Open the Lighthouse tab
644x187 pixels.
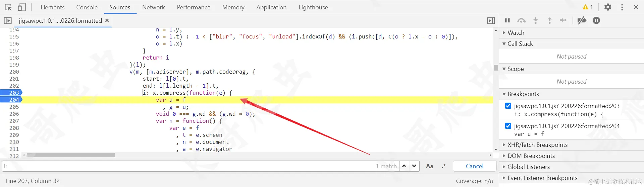point(313,7)
